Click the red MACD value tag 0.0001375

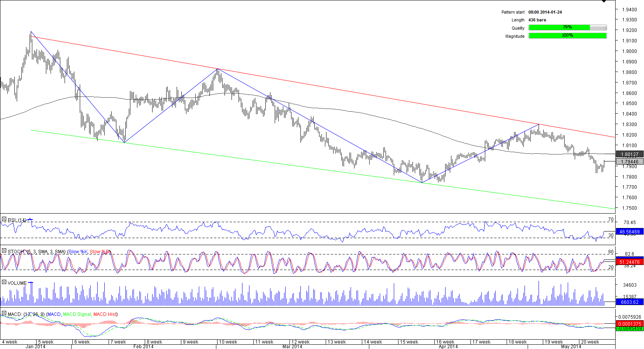pyautogui.click(x=630, y=324)
